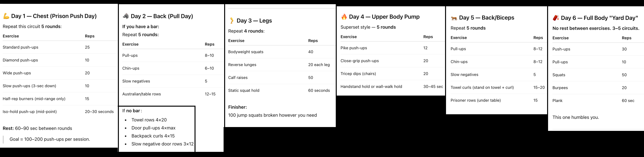
Task: Click the firecracker emoji beside Day 6
Action: (556, 18)
